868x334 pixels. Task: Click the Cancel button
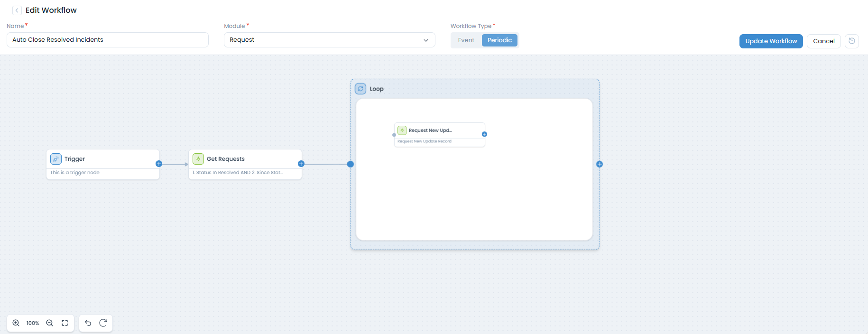(x=823, y=41)
